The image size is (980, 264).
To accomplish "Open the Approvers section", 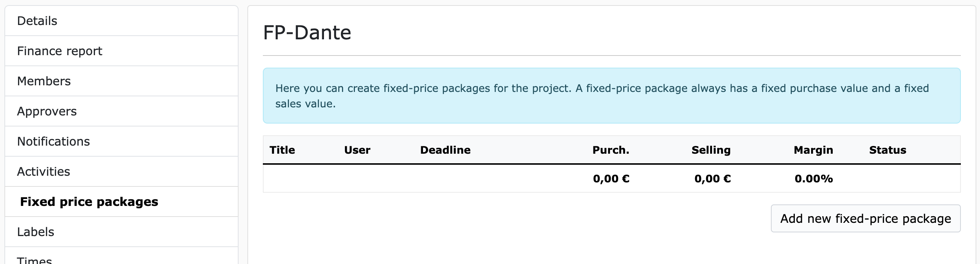I will click(47, 111).
